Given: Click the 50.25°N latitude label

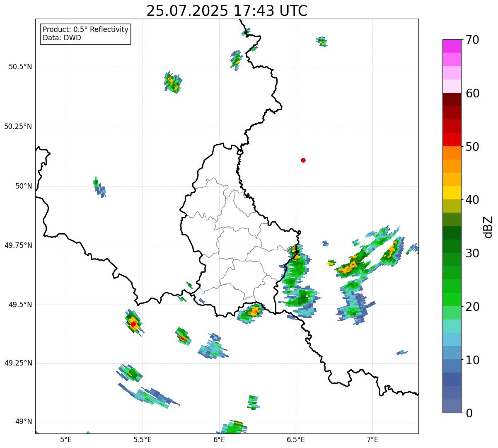Looking at the screenshot, I should 18,126.
